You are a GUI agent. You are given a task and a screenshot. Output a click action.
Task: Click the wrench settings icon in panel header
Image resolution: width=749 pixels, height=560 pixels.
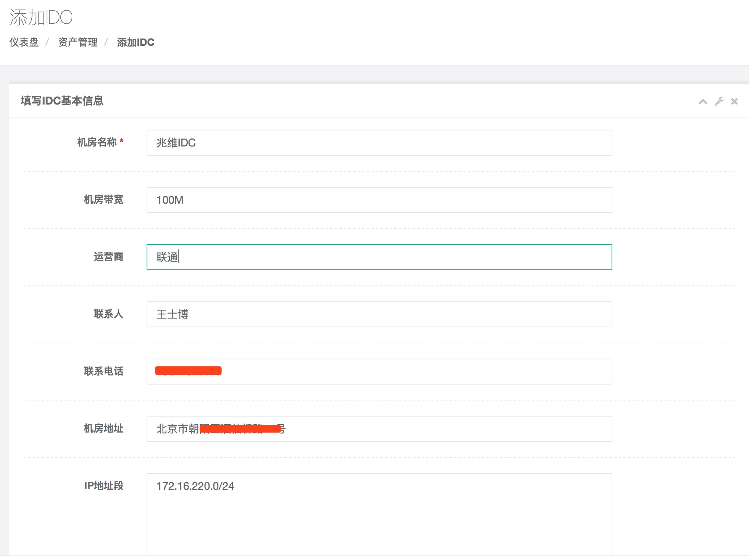tap(719, 101)
